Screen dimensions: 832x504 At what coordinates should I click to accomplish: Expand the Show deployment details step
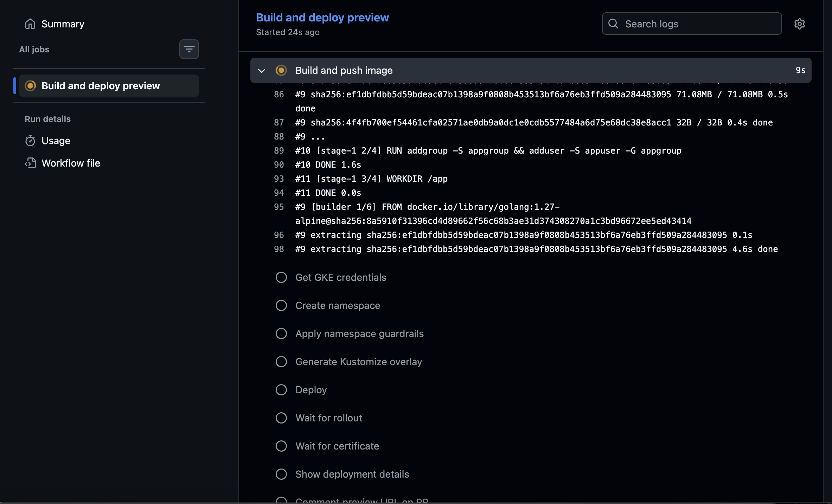click(x=531, y=474)
